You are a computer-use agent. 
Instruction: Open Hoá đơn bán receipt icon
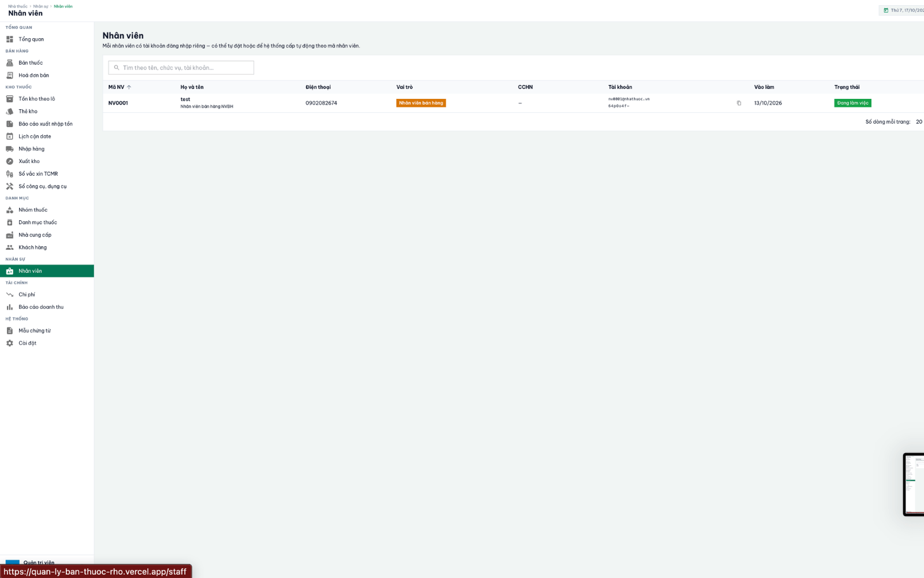click(10, 75)
